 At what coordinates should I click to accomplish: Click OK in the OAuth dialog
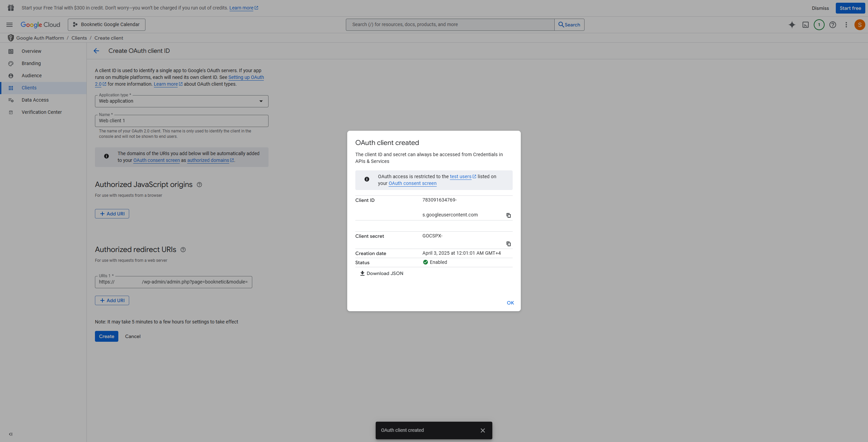click(x=510, y=303)
